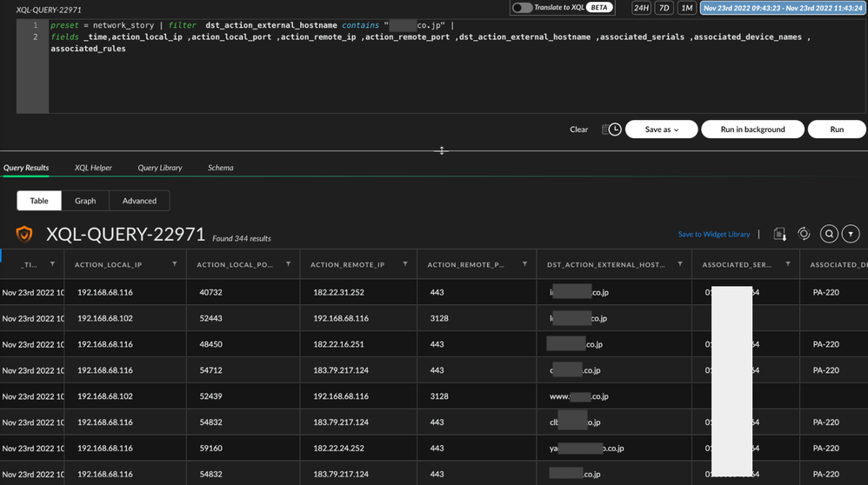Click the Save to Widget Library link
This screenshot has width=868, height=485.
[713, 234]
